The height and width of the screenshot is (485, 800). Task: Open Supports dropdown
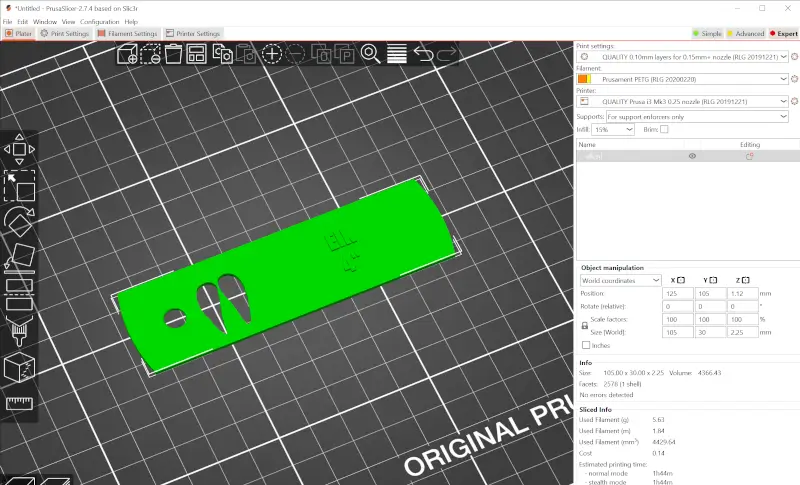[x=697, y=117]
